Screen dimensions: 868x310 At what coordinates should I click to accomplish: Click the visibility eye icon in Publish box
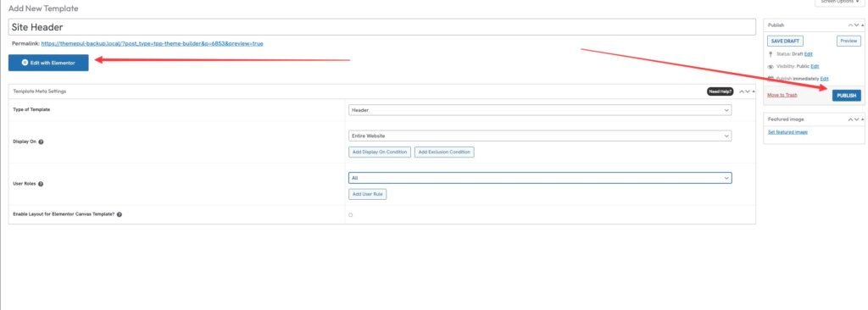(x=771, y=66)
